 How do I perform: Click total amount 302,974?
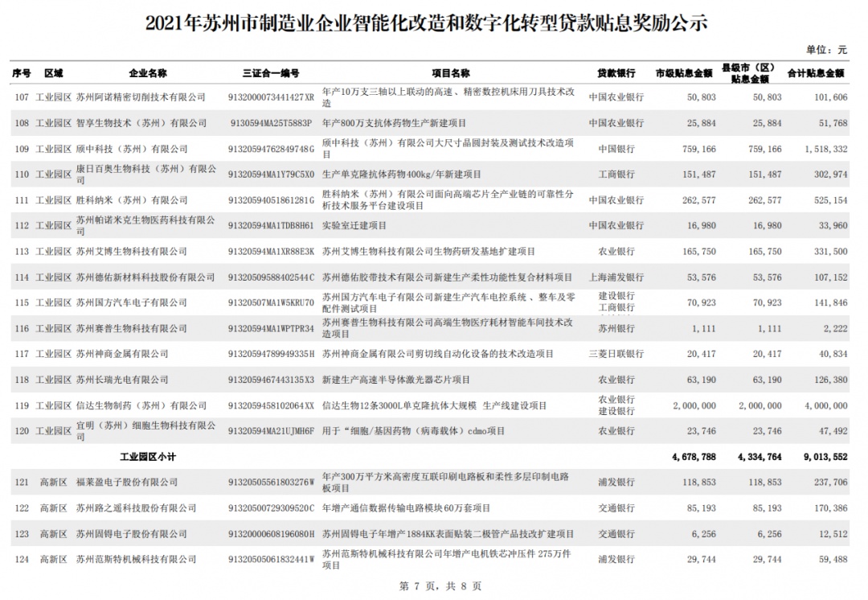[x=830, y=175]
